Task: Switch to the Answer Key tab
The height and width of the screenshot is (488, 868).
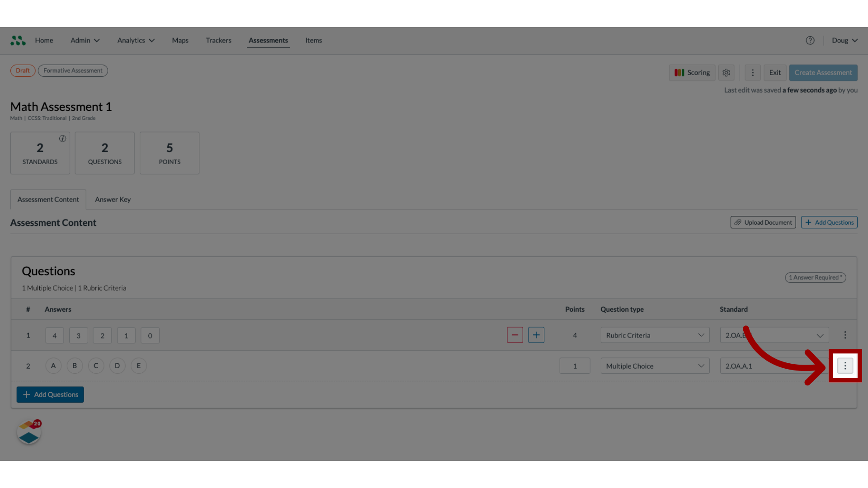Action: (x=113, y=199)
